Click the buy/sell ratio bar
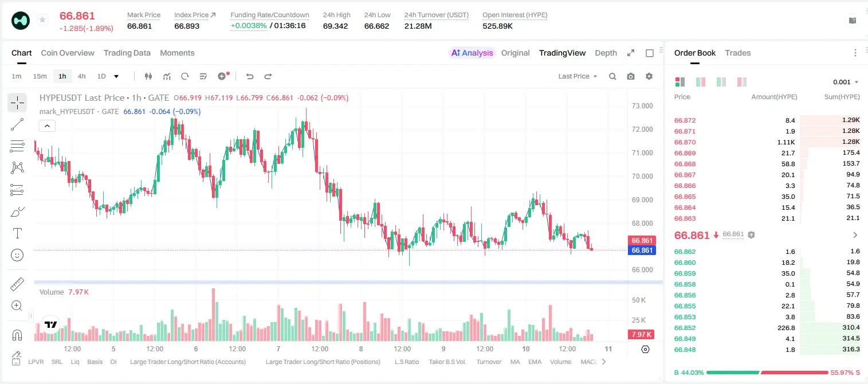Image resolution: width=868 pixels, height=384 pixels. [767, 373]
